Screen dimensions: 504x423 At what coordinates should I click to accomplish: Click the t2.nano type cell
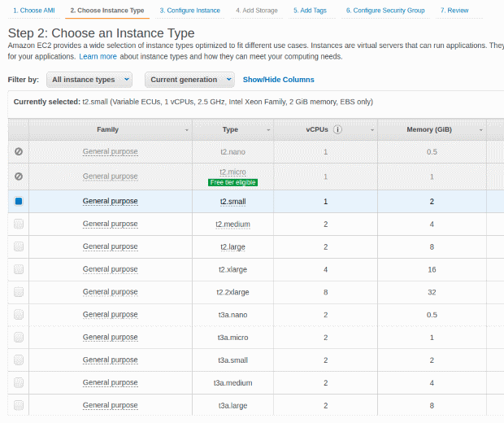[233, 152]
